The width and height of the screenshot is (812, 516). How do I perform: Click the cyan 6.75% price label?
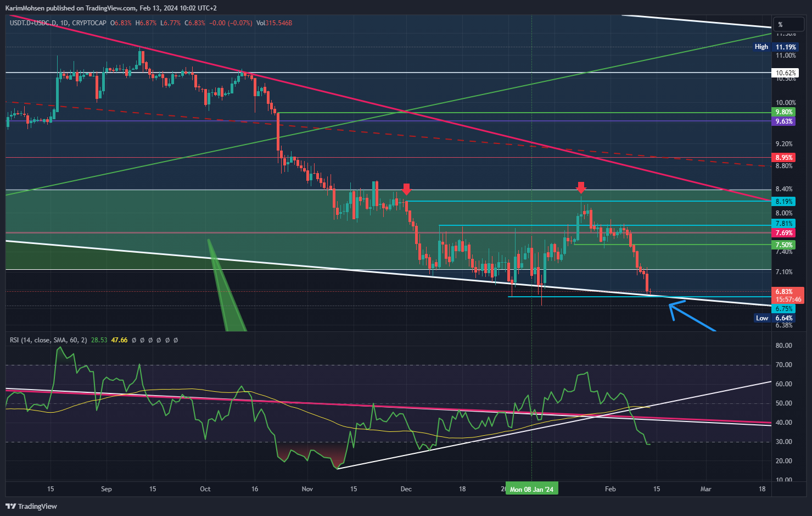[x=784, y=309]
